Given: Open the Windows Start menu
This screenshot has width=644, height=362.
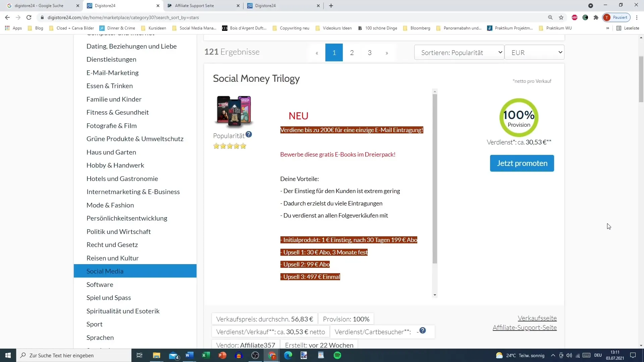Looking at the screenshot, I should (8, 355).
